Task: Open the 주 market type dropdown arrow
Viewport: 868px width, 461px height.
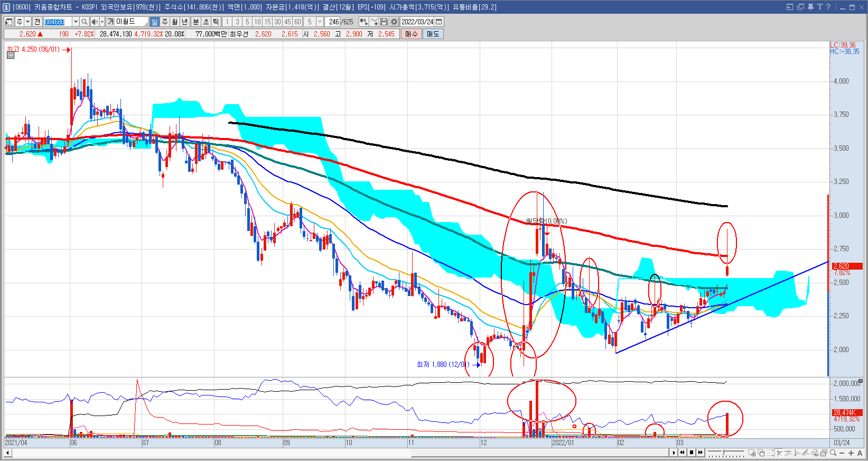Action: (x=27, y=22)
